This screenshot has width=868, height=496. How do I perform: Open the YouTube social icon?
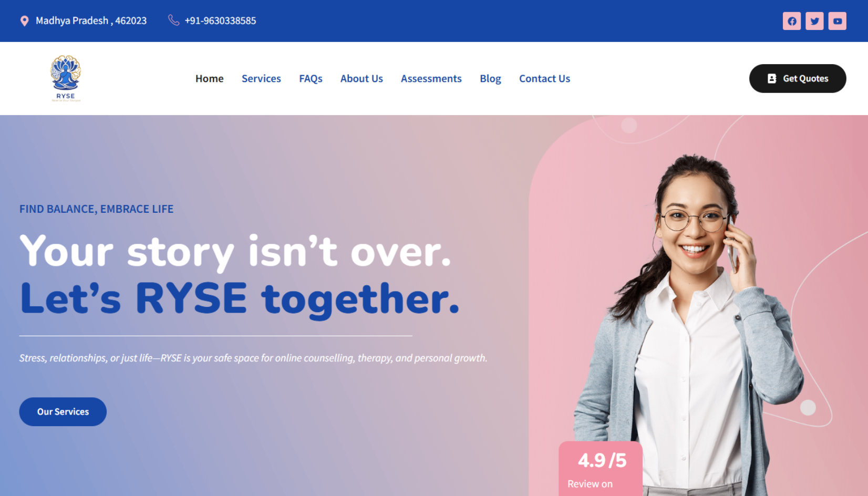pyautogui.click(x=838, y=21)
